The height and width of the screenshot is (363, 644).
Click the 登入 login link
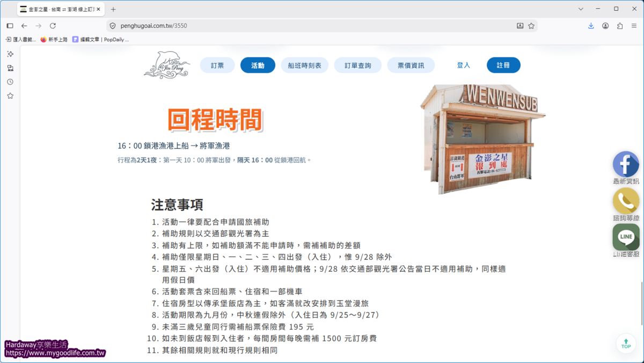pyautogui.click(x=464, y=66)
